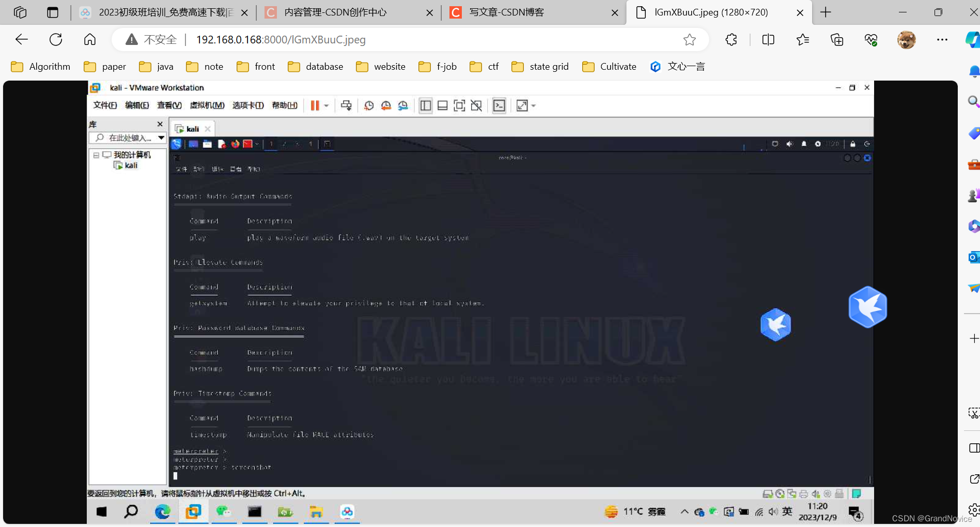Open Edge Settings and more menu

[942, 39]
